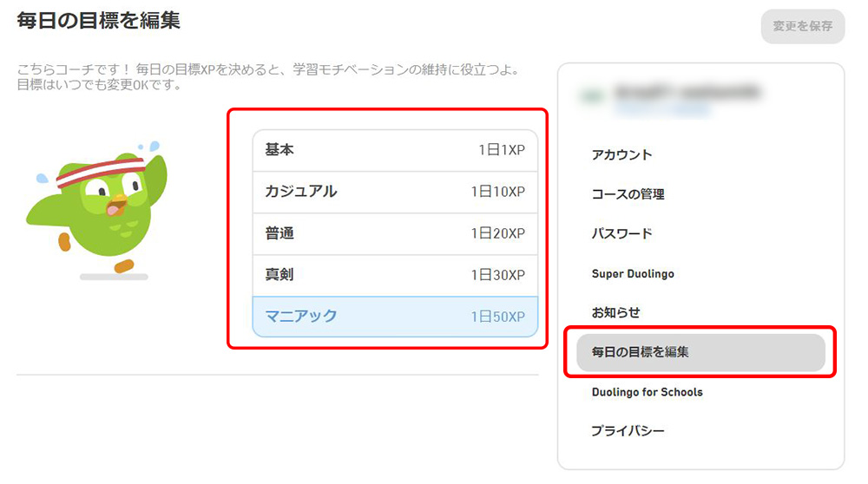Screen dimensions: 868x484
Task: Open the お知らせ notification settings
Action: point(615,312)
